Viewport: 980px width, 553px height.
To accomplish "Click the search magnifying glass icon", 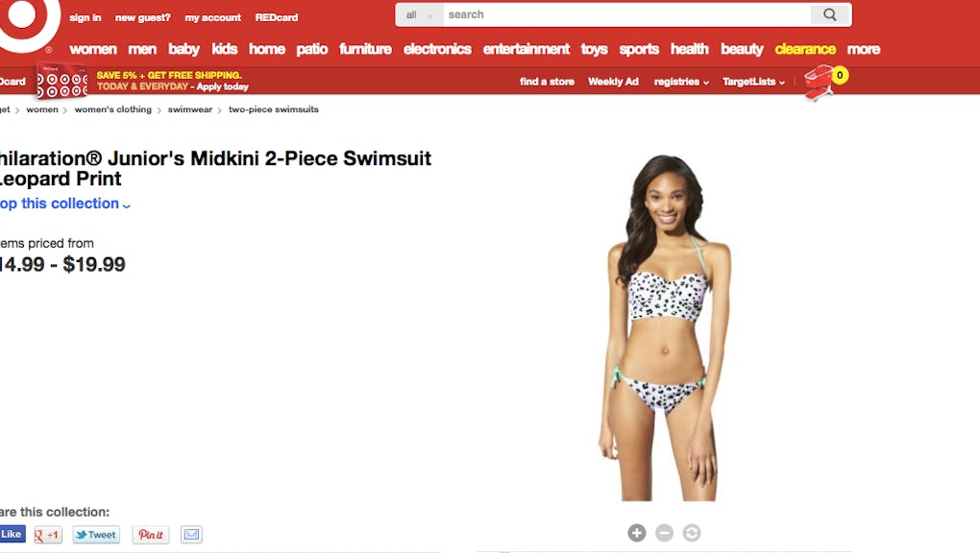I will [x=829, y=15].
